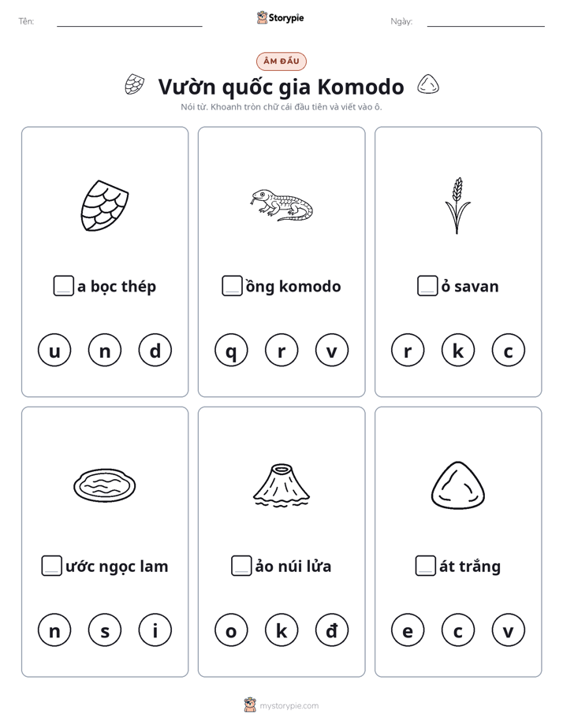563x728 pixels.
Task: Click the 'Ngày' date line field
Action: (x=486, y=21)
